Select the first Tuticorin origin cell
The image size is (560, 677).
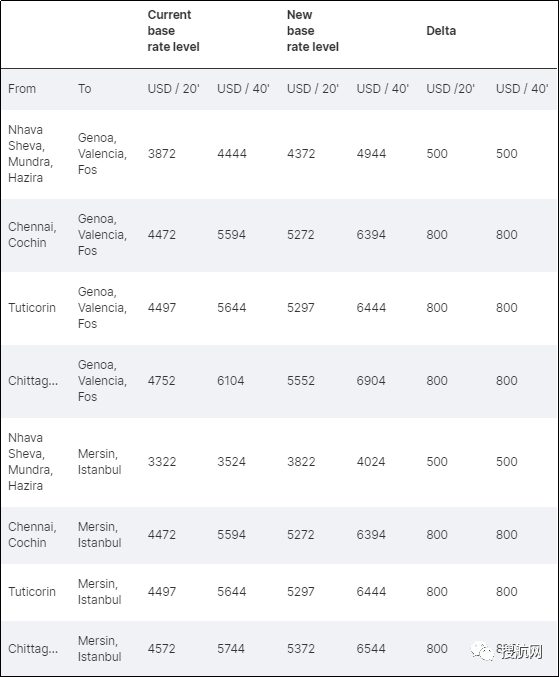pyautogui.click(x=32, y=308)
